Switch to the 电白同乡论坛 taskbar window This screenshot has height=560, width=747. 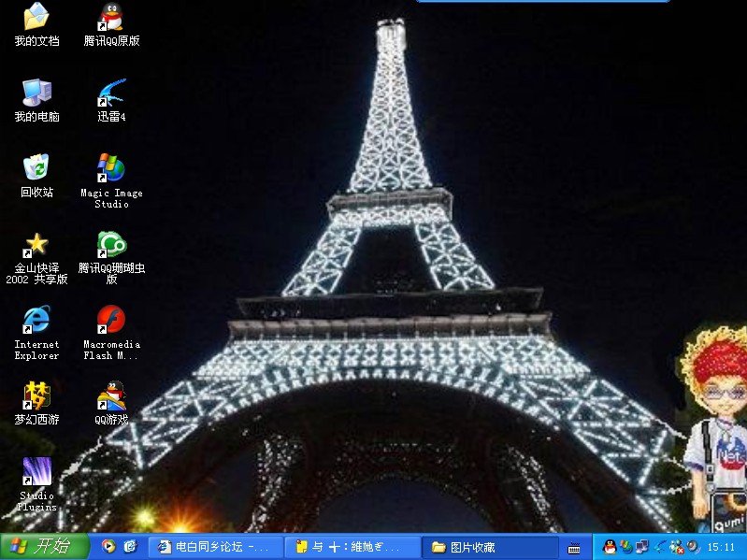point(215,547)
